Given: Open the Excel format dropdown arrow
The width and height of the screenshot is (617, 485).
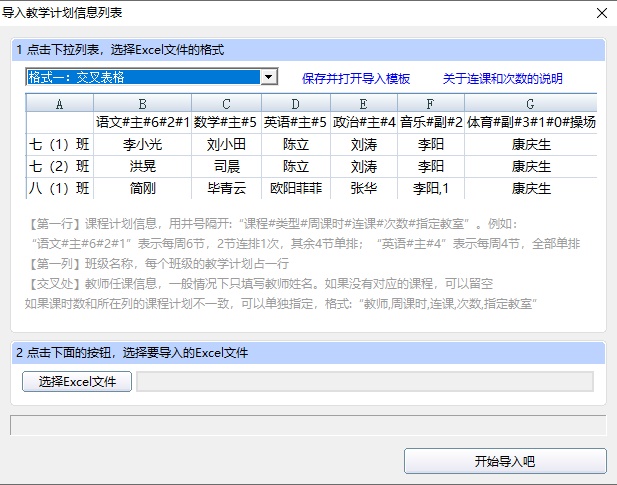Looking at the screenshot, I should point(269,77).
